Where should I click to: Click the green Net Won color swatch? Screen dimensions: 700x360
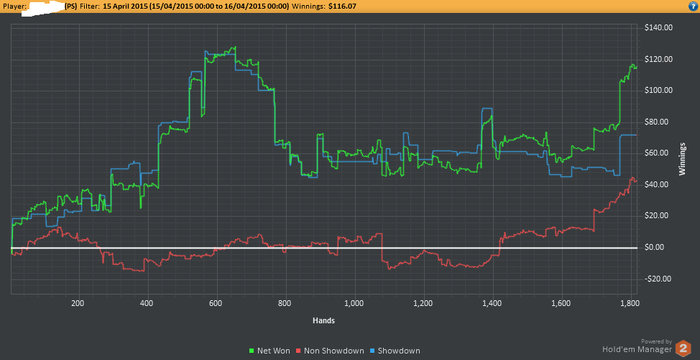pos(251,351)
